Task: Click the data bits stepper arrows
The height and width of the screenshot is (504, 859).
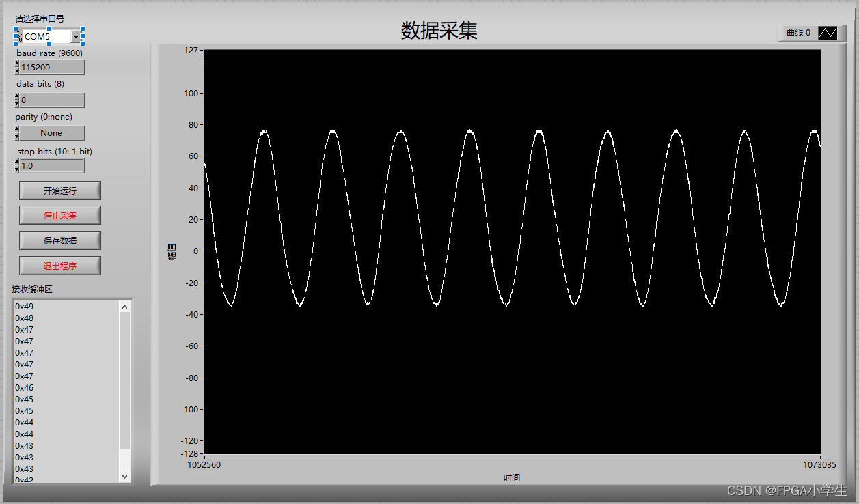Action: [16, 100]
